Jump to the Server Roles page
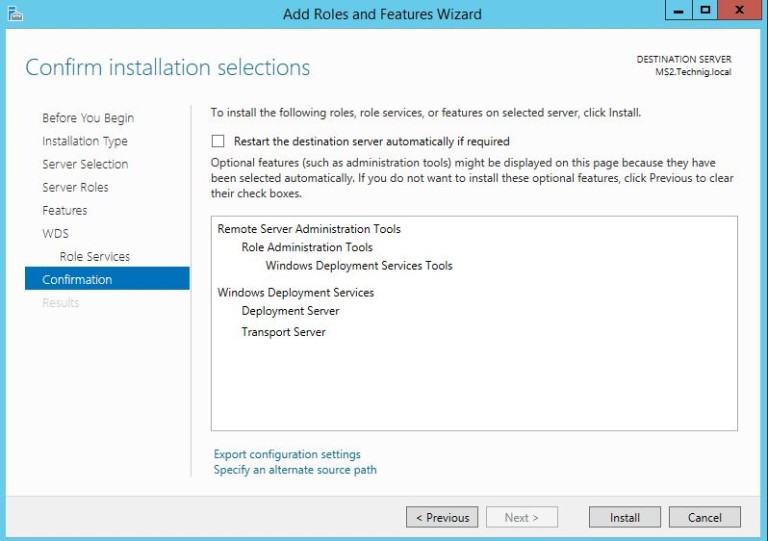768x541 pixels. (x=75, y=187)
